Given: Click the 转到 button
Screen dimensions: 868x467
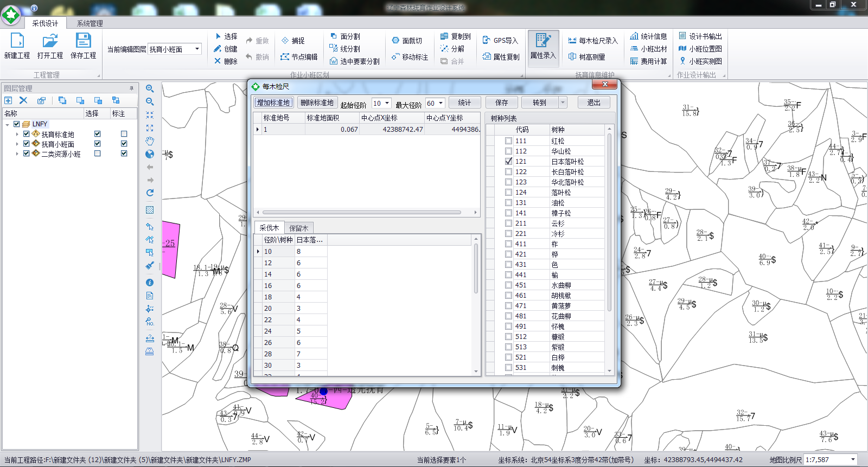Looking at the screenshot, I should pos(540,103).
